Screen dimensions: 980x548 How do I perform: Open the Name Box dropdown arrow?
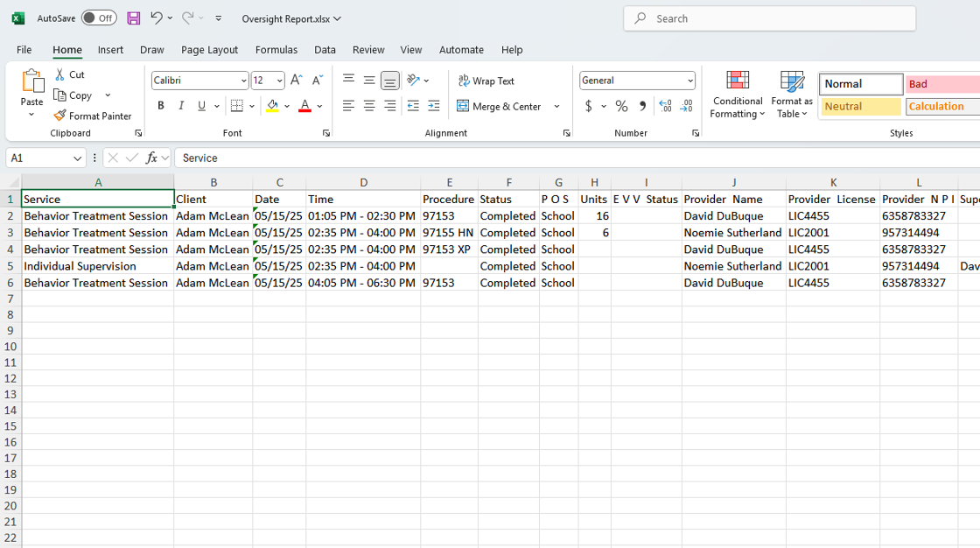(77, 158)
